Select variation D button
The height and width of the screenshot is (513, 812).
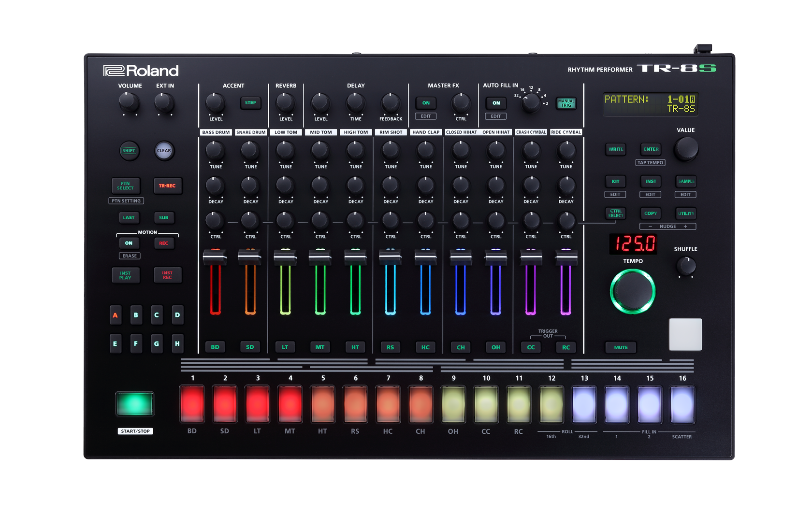coord(177,315)
